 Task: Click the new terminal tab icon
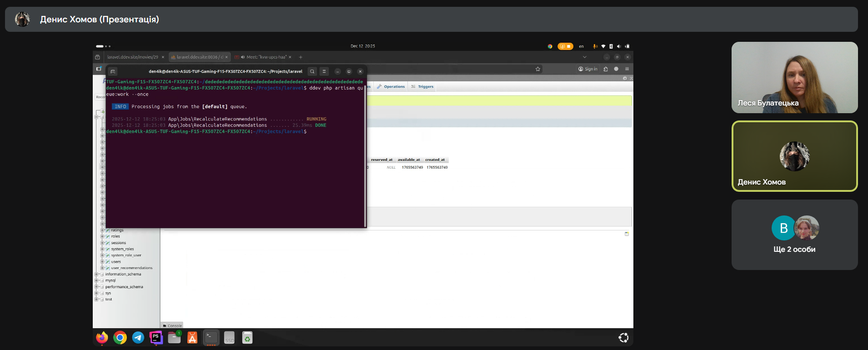[113, 71]
